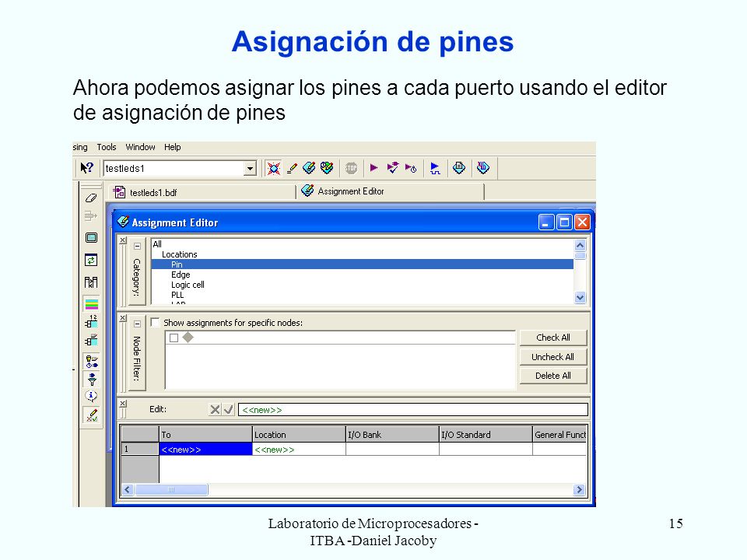
Task: Click the table scroll right arrow
Action: tap(579, 489)
